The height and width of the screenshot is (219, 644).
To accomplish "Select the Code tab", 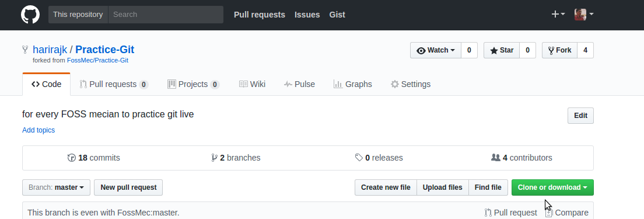I will click(x=47, y=84).
